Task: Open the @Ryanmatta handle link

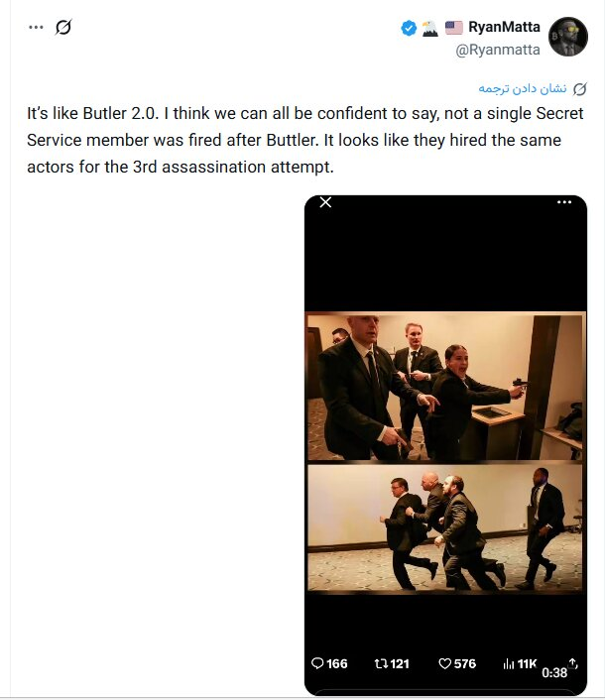Action: tap(498, 50)
